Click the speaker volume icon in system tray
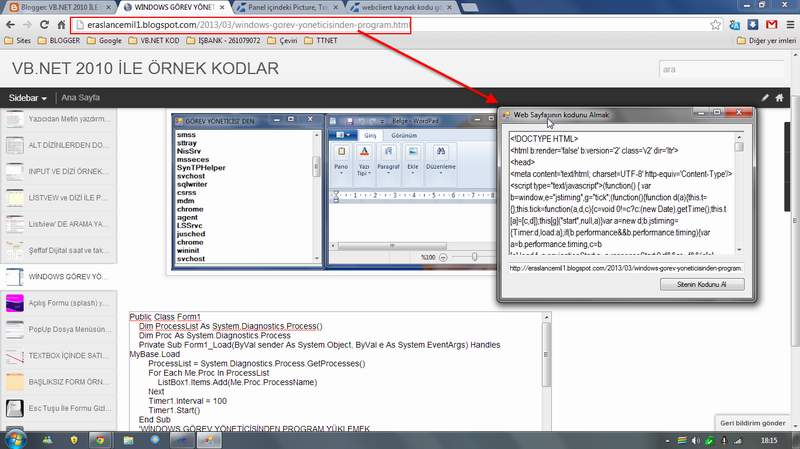The image size is (800, 449). click(x=695, y=440)
